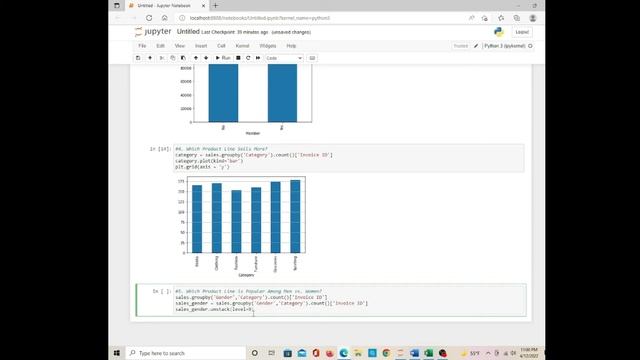
Task: Insert a cell below with the plus icon
Action: (150, 58)
